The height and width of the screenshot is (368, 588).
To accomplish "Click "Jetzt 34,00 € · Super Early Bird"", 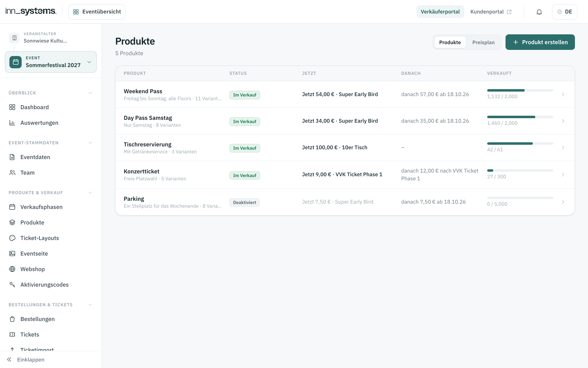I will [x=340, y=121].
